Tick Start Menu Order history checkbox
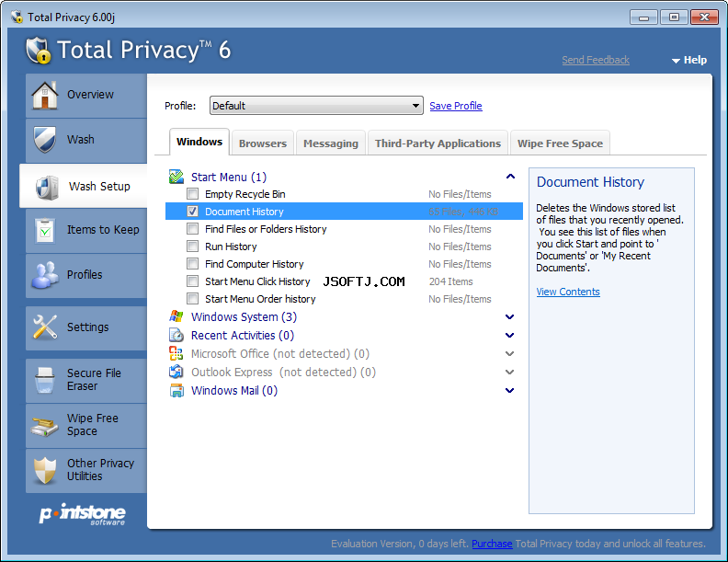Viewport: 728px width, 562px height. point(192,299)
